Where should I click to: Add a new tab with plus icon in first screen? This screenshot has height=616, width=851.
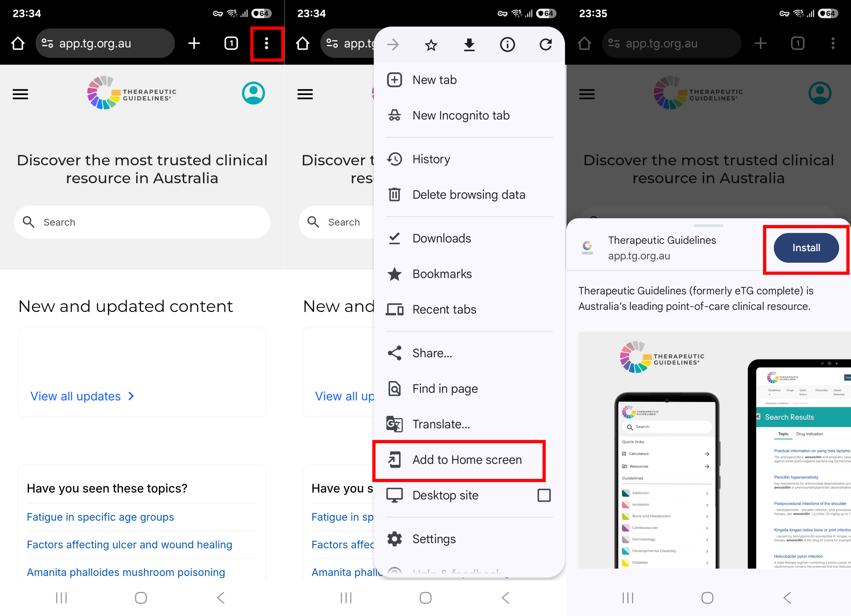tap(194, 43)
